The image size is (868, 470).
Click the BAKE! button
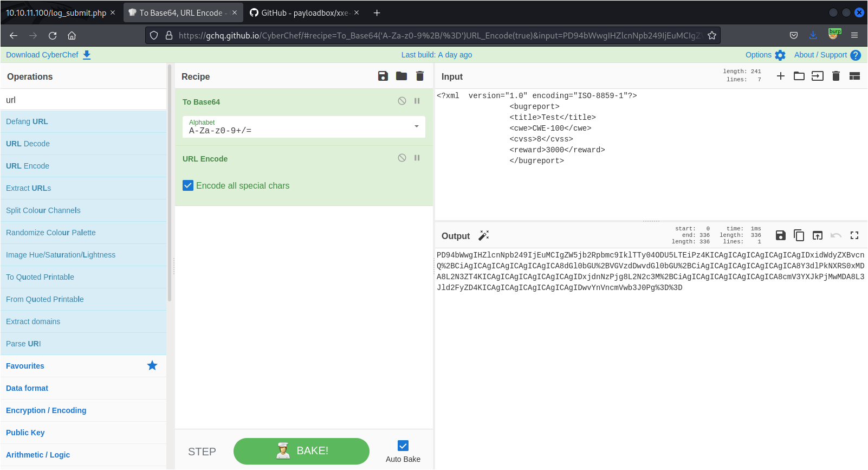301,451
